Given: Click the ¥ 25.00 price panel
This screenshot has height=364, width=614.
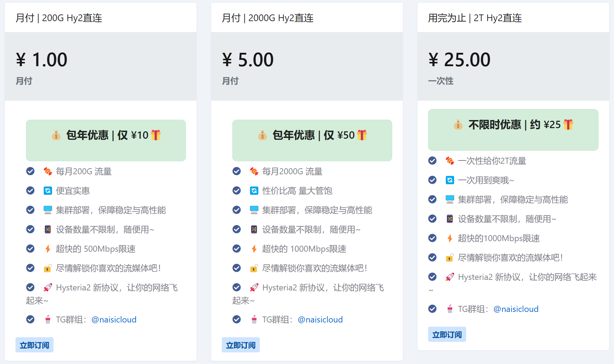Looking at the screenshot, I should coord(513,67).
